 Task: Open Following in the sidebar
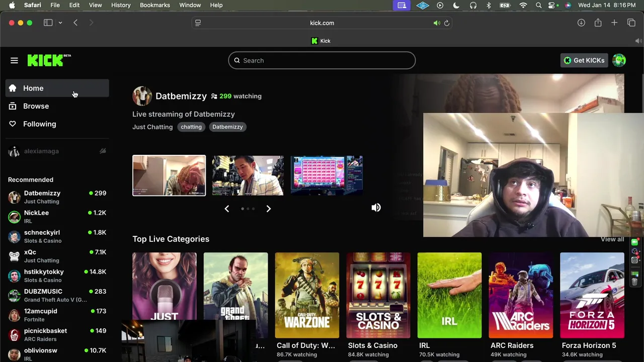(x=57, y=124)
